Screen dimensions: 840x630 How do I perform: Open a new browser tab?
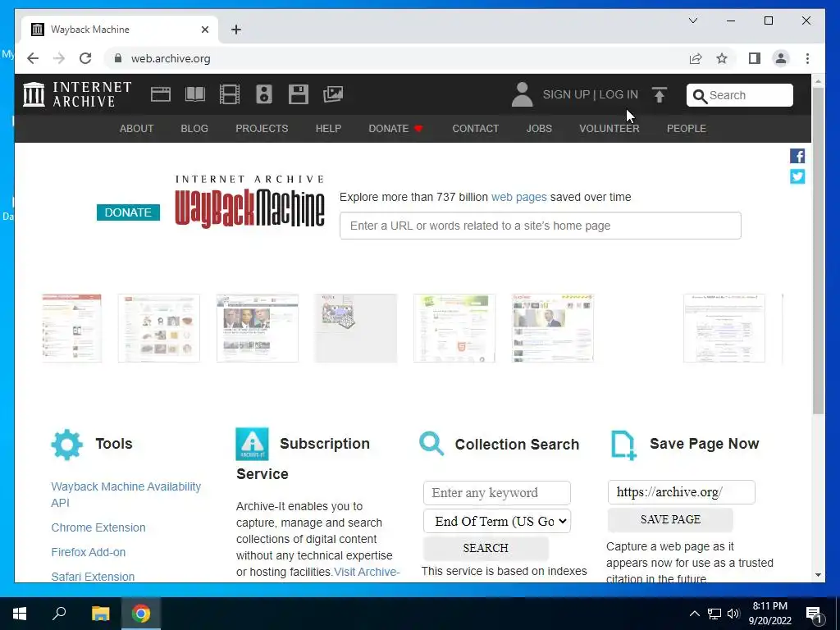(x=235, y=30)
